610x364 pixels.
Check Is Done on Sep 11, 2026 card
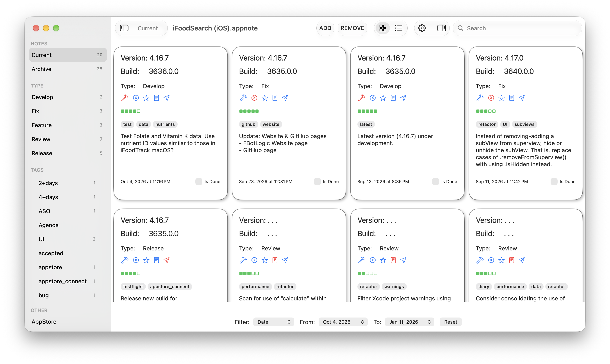click(554, 182)
